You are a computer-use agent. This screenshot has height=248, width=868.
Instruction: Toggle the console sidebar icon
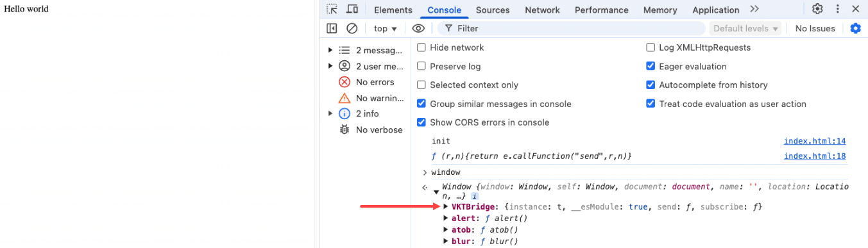[x=332, y=28]
